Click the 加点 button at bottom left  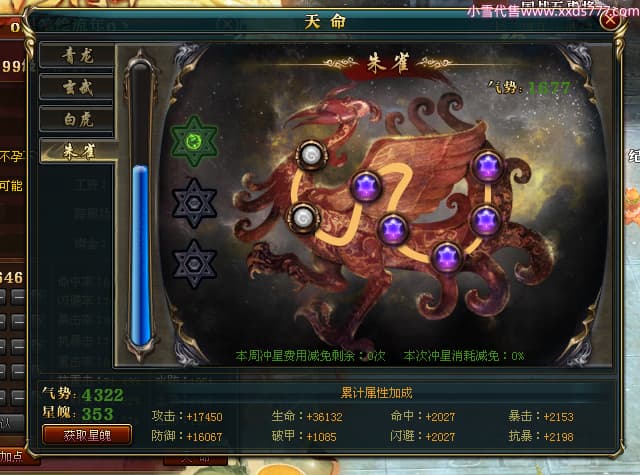(12, 457)
